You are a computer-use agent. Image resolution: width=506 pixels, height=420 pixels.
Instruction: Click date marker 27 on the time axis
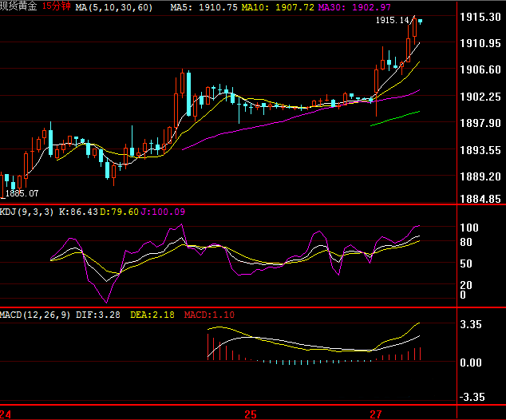375,414
